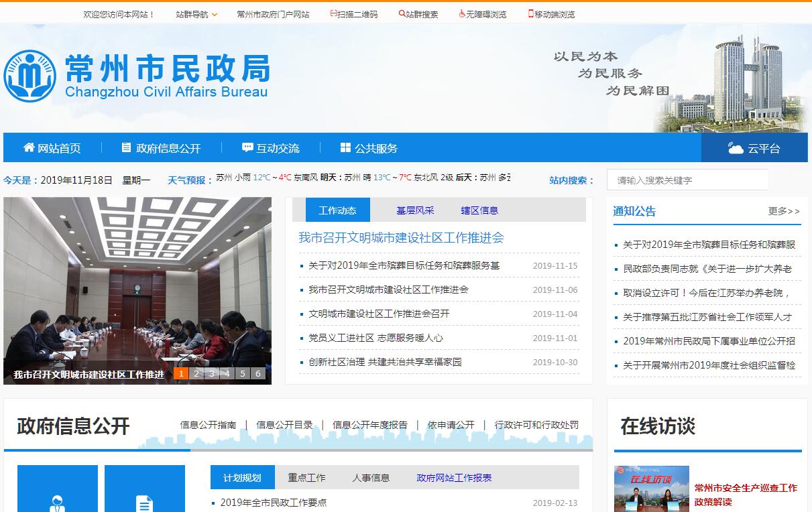Click 更多>> link in 通知公告
The height and width of the screenshot is (512, 812).
pyautogui.click(x=784, y=211)
